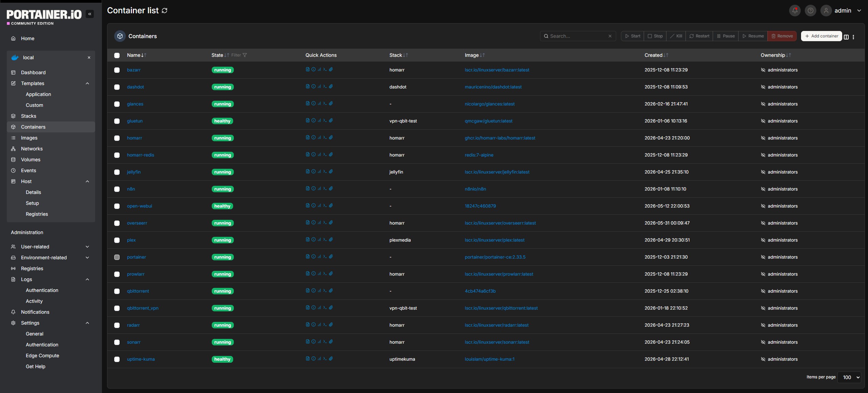Clear the search field with X icon
Screen dimensions: 868x393
[x=610, y=36]
